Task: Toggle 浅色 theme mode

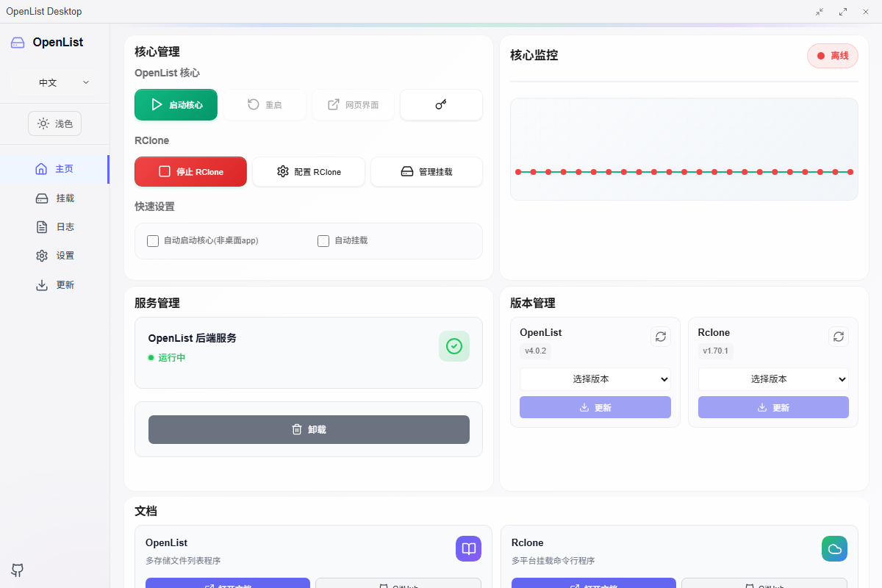Action: pos(54,123)
